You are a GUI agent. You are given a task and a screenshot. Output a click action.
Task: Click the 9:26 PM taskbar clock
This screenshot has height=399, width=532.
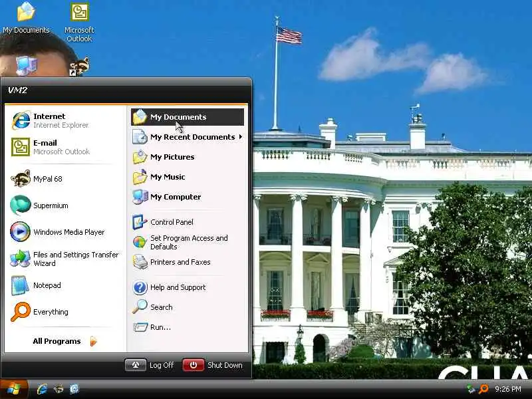point(508,389)
